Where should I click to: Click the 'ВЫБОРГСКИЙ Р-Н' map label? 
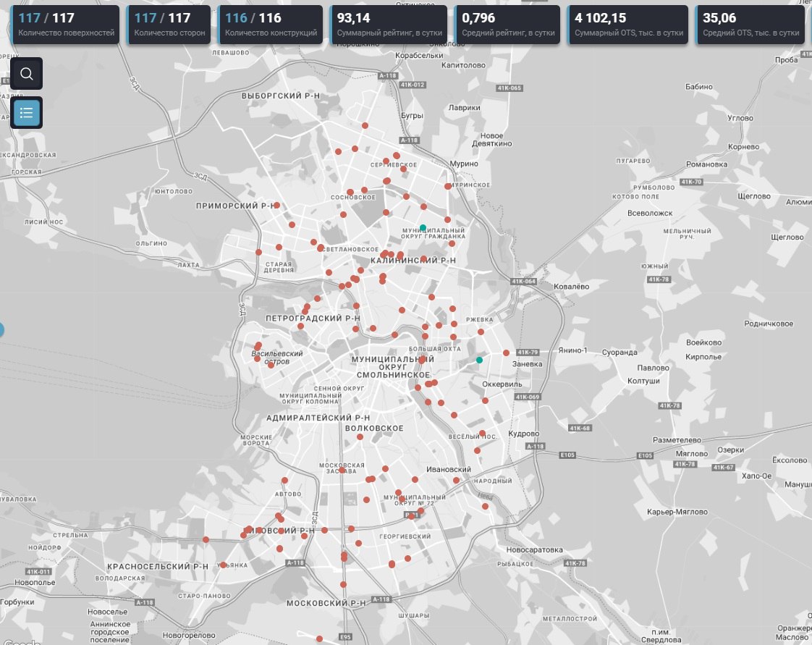pyautogui.click(x=281, y=96)
